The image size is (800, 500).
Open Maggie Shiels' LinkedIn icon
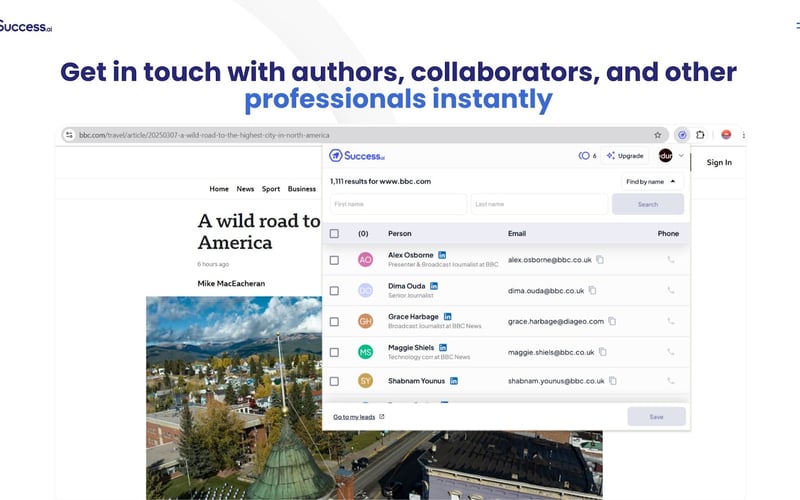[x=443, y=348]
